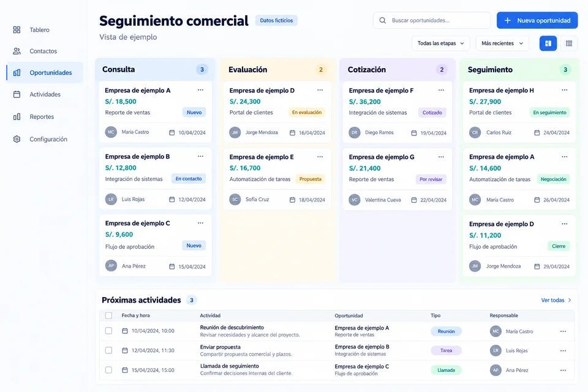This screenshot has height=392, width=588.
Task: Open more options on Empresa de ejemplo F card
Action: coord(441,90)
